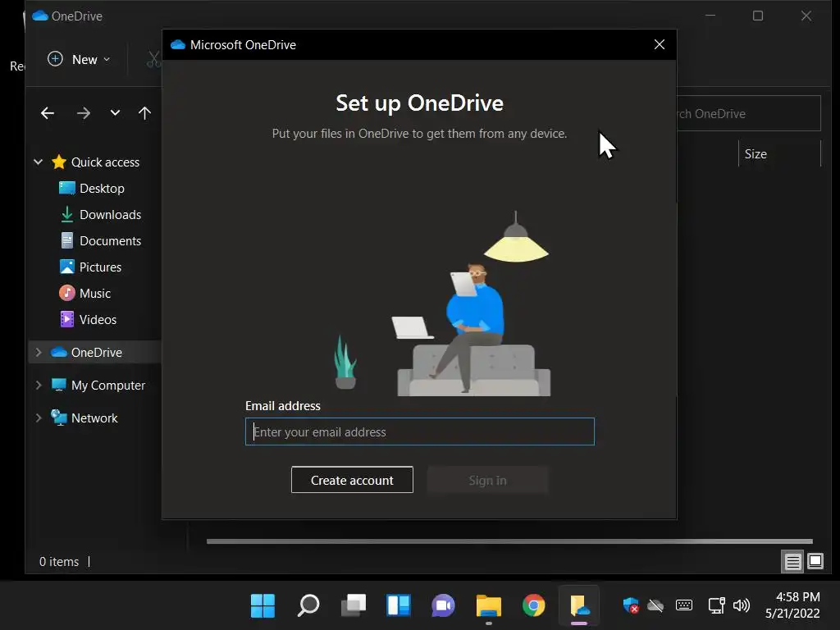The width and height of the screenshot is (840, 630).
Task: Go up one folder level arrow
Action: [x=144, y=113]
